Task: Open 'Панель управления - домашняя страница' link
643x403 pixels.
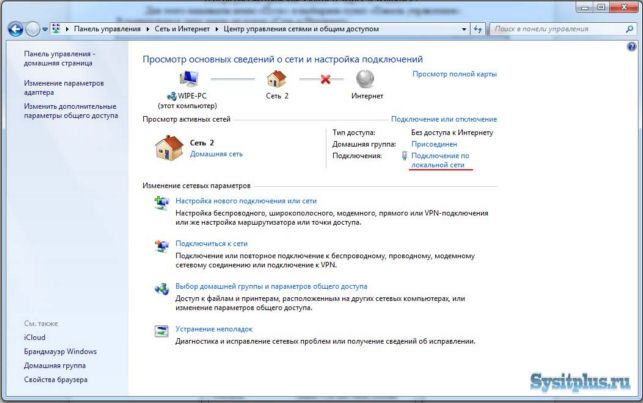Action: point(59,58)
